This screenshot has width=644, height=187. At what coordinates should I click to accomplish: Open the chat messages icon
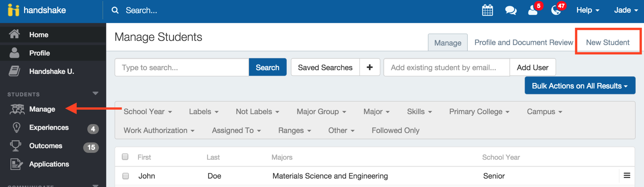point(511,10)
